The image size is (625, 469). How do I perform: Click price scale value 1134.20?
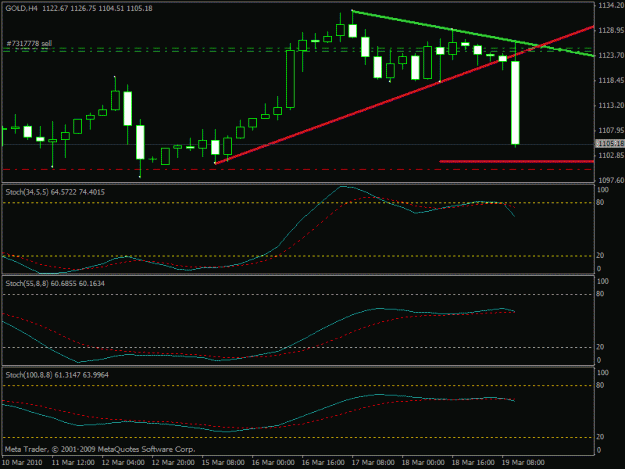tap(611, 6)
